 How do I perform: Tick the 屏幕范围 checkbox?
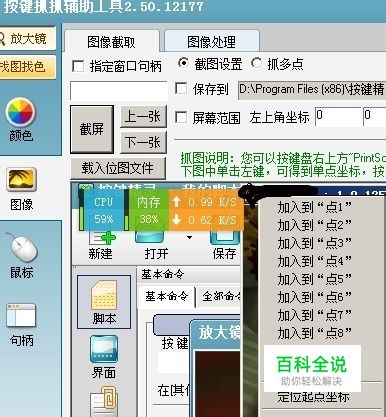[x=181, y=117]
